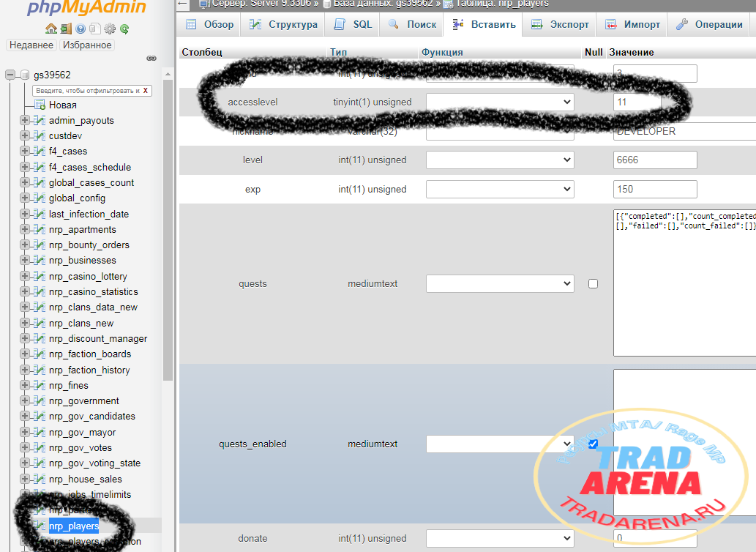Toggle Null checkbox for quests
The width and height of the screenshot is (756, 552).
[x=593, y=284]
